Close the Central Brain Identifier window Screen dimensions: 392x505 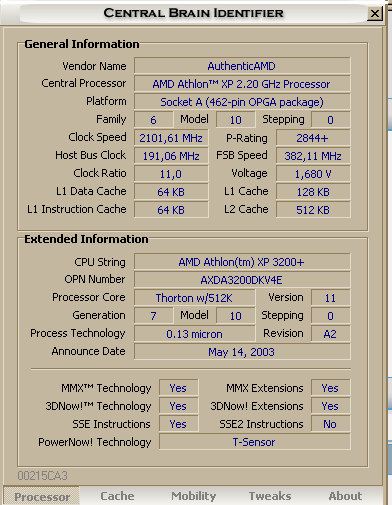click(x=375, y=13)
